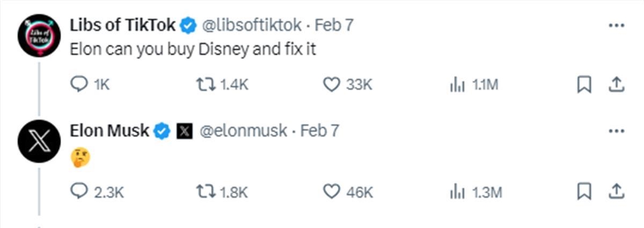This screenshot has height=228, width=644.
Task: Reply to the Libs of TikTok post
Action: [90, 84]
